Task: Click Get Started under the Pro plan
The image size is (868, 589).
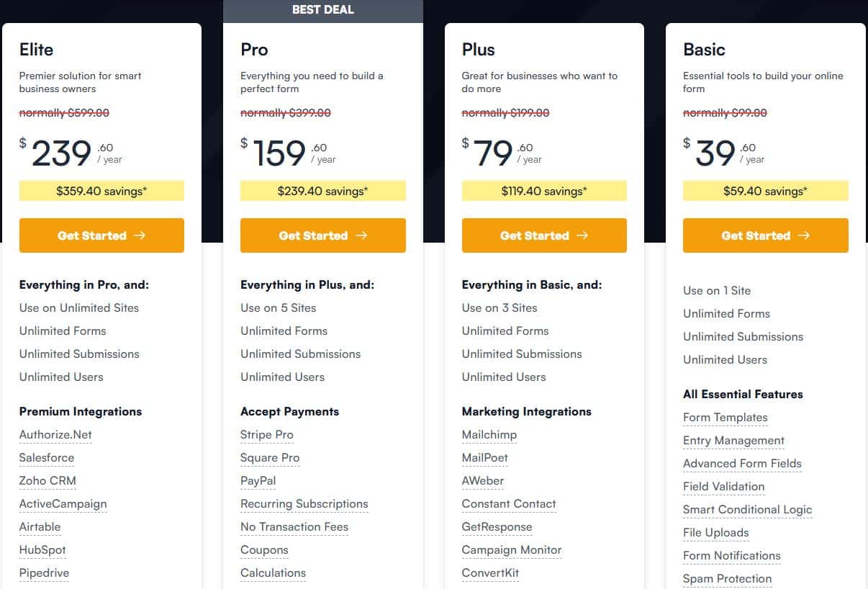Action: (x=322, y=235)
